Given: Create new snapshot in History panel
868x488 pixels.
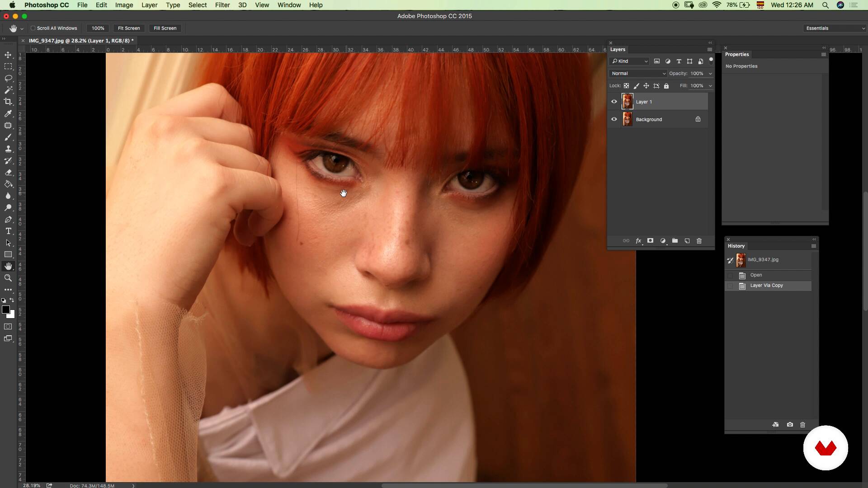Looking at the screenshot, I should (790, 425).
